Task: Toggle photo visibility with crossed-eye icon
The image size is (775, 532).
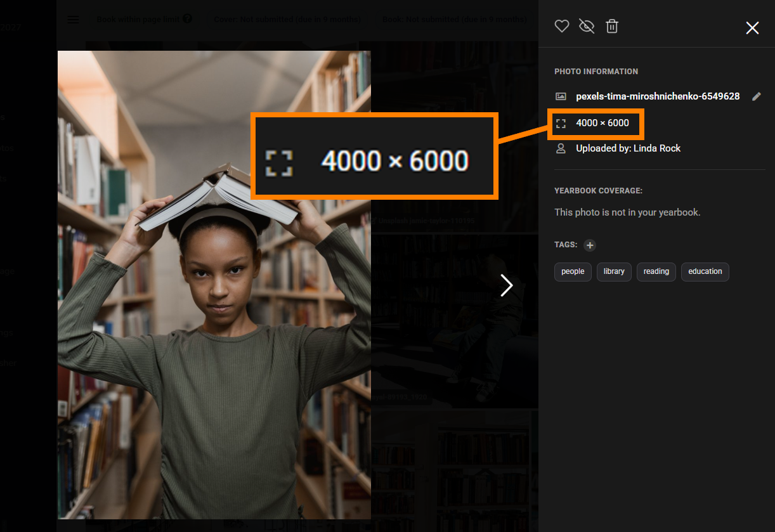Action: click(587, 26)
